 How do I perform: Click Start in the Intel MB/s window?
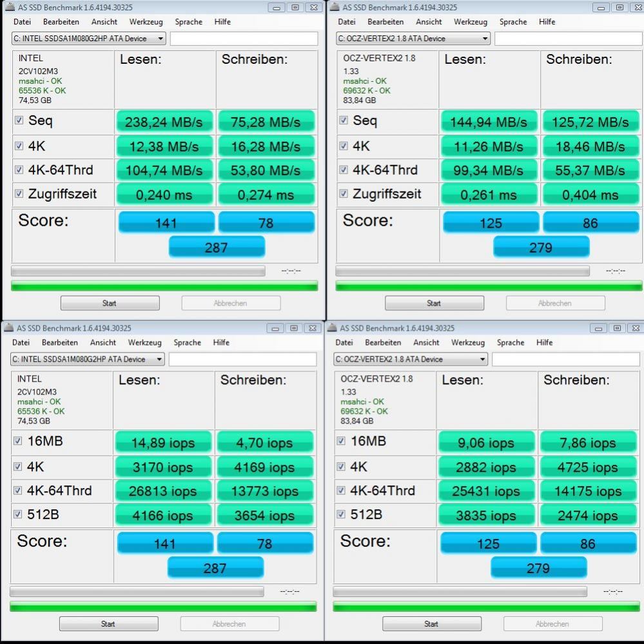(110, 303)
